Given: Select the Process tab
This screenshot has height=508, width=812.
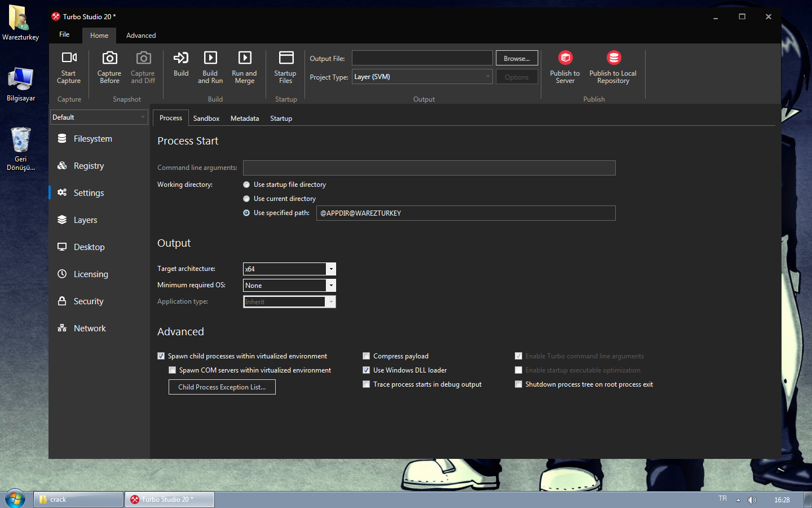Looking at the screenshot, I should [x=171, y=118].
